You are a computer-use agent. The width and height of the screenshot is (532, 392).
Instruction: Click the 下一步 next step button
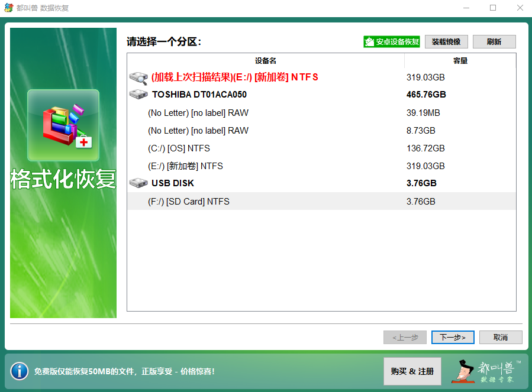pyautogui.click(x=453, y=338)
